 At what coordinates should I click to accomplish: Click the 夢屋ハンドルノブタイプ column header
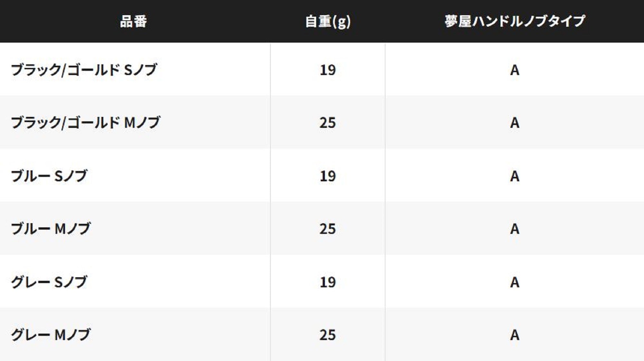(515, 22)
